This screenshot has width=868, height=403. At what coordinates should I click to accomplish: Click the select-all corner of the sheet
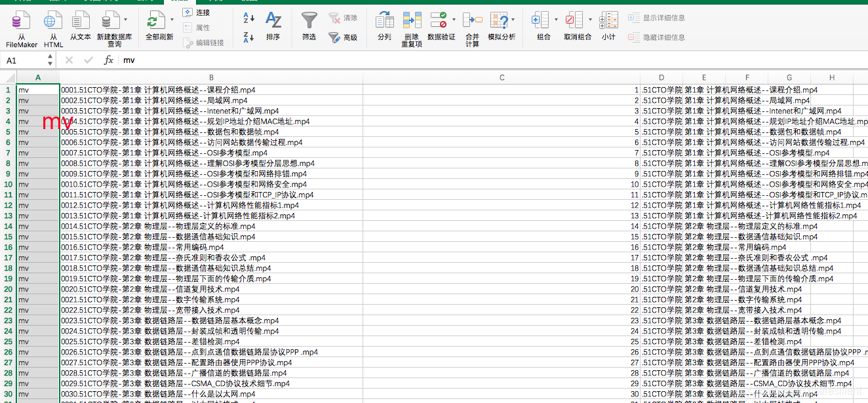(8, 77)
